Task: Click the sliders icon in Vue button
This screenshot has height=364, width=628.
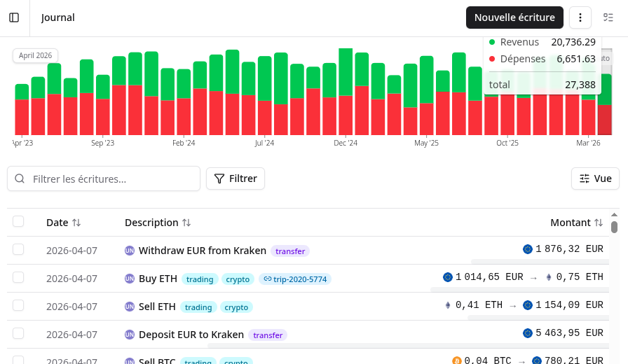Action: click(585, 178)
